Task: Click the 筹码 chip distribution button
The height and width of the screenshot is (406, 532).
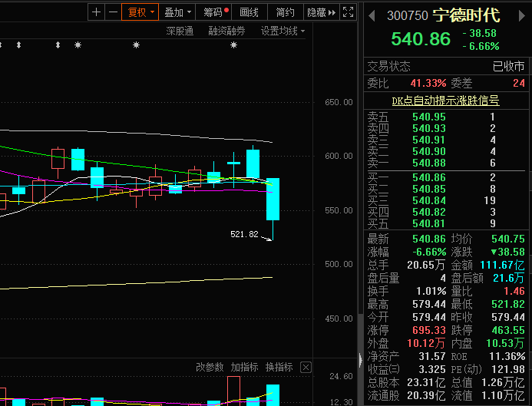Action: 215,12
